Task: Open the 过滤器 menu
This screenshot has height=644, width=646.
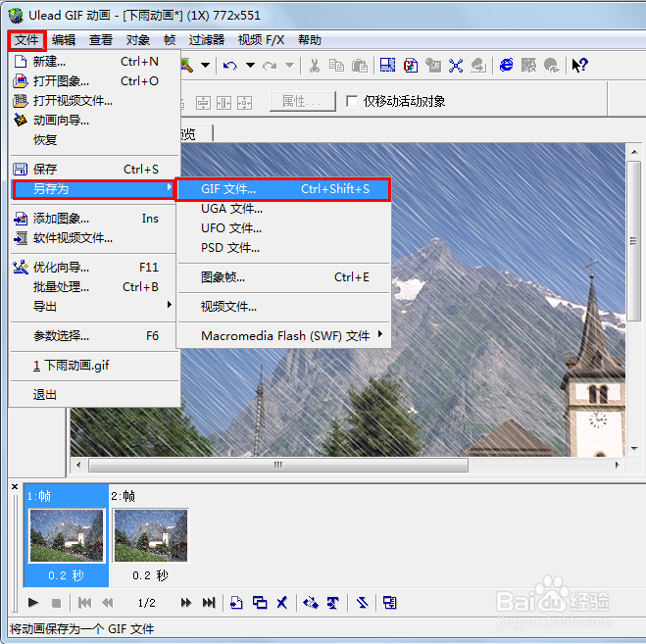Action: pyautogui.click(x=207, y=40)
